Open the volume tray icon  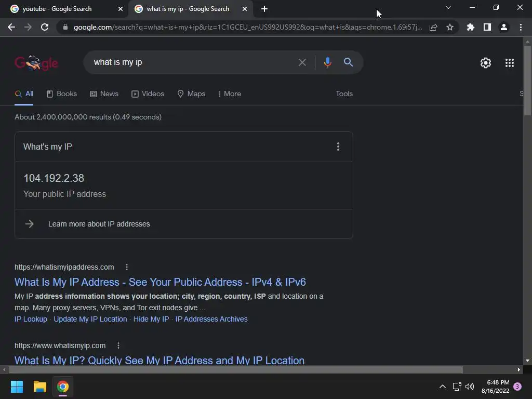[470, 387]
